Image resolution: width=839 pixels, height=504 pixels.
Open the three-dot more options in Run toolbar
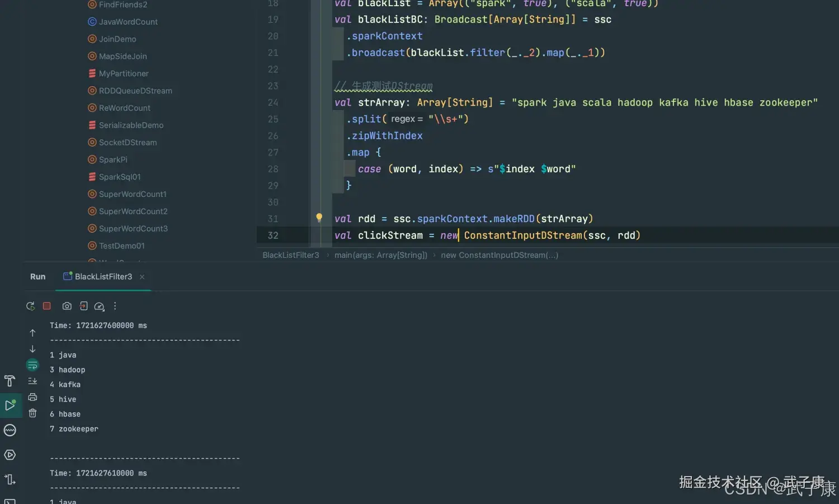115,306
